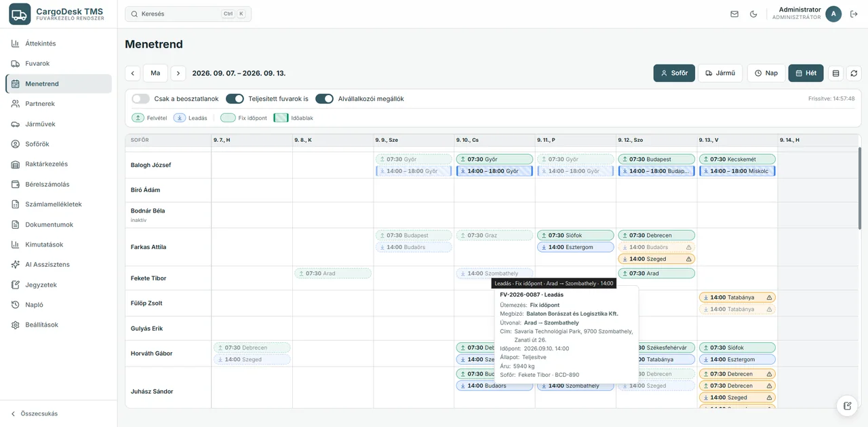The image size is (868, 427).
Task: Open Számlamellékletek section
Action: [x=58, y=204]
